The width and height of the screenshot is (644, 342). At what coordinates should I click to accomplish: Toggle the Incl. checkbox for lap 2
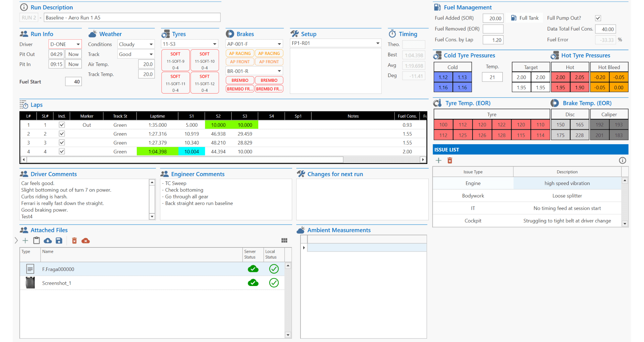click(x=62, y=133)
